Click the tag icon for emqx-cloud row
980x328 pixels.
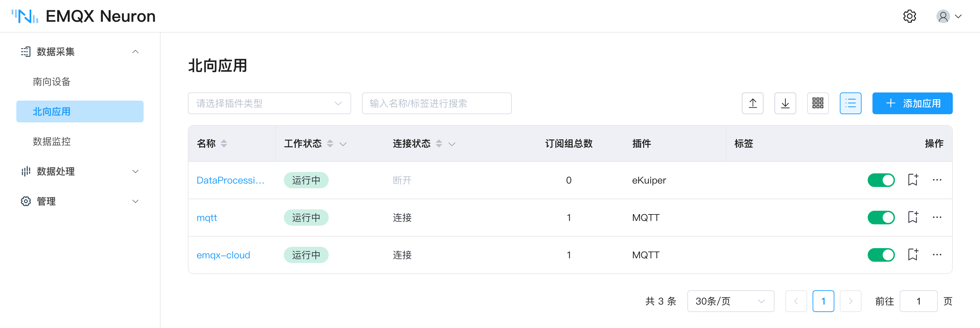point(913,255)
